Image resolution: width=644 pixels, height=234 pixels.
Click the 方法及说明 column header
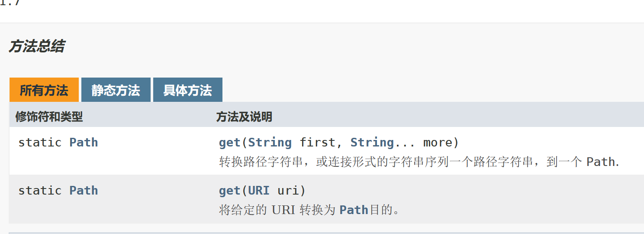[x=244, y=117]
